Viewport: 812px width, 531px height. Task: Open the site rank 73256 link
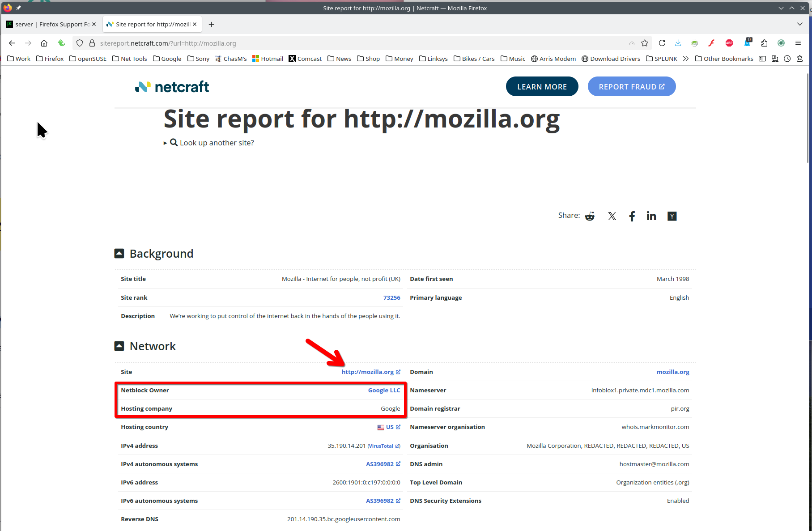click(391, 297)
